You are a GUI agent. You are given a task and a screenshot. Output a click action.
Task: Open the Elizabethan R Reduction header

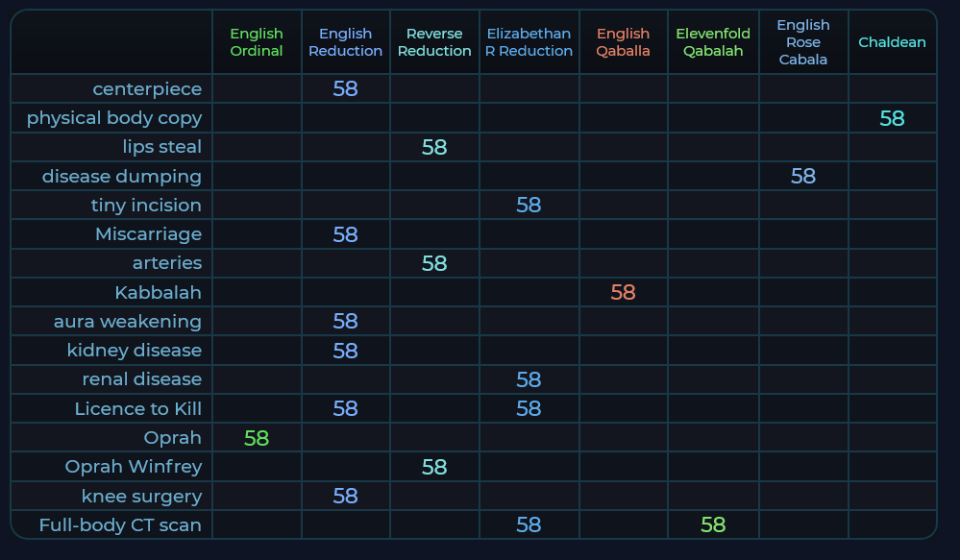coord(529,42)
